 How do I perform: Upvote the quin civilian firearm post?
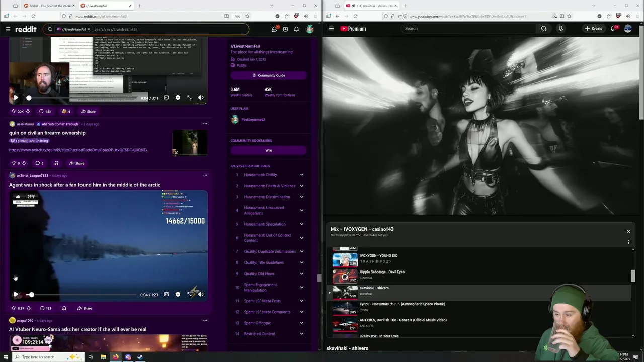click(x=14, y=163)
